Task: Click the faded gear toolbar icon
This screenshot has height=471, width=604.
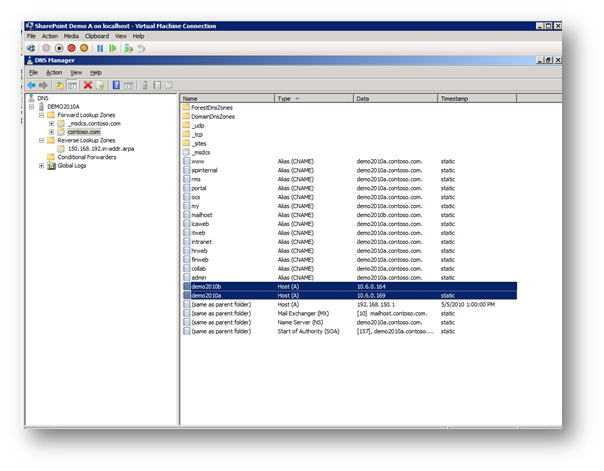Action: (169, 85)
